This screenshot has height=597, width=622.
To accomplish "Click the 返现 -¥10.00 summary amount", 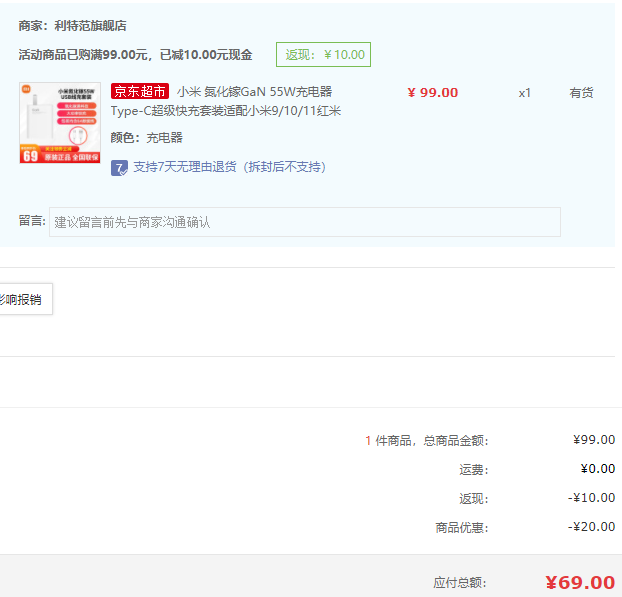I will [592, 498].
